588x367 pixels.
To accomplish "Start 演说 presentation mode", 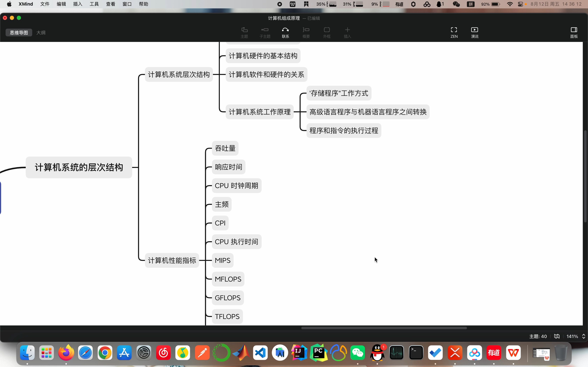I will 474,32.
